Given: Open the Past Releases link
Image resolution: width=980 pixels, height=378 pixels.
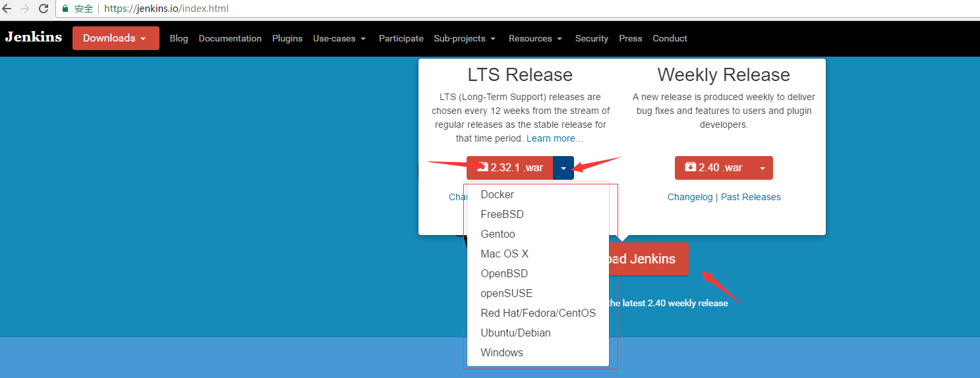Looking at the screenshot, I should pyautogui.click(x=751, y=197).
